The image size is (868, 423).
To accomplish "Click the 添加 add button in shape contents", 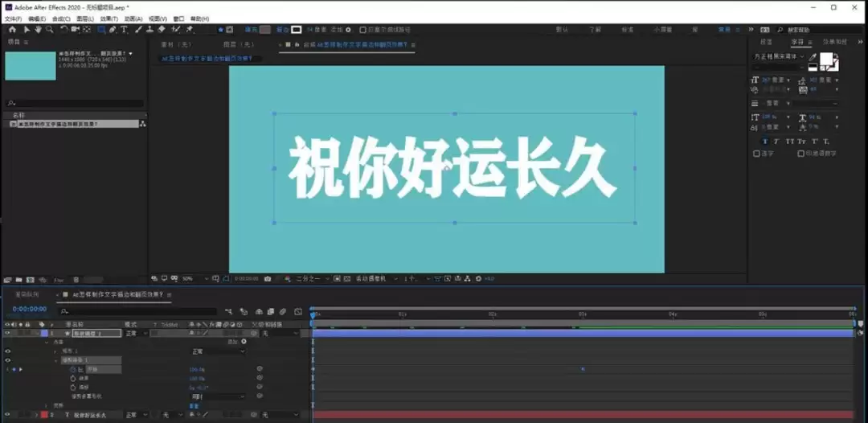I will pyautogui.click(x=237, y=342).
